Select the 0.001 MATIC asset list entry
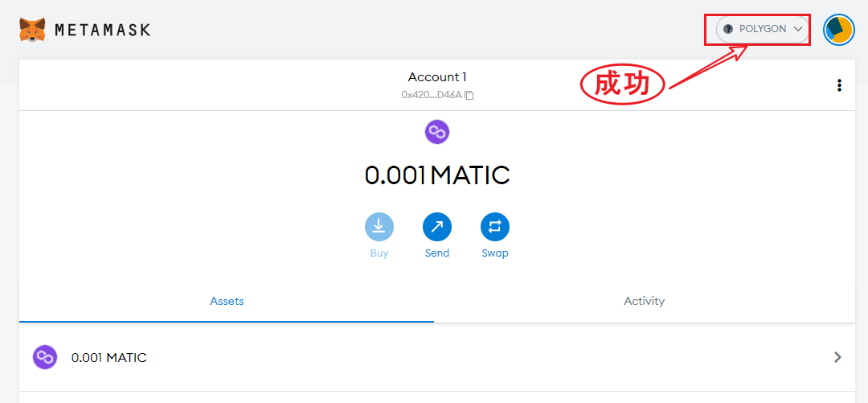 (x=109, y=357)
